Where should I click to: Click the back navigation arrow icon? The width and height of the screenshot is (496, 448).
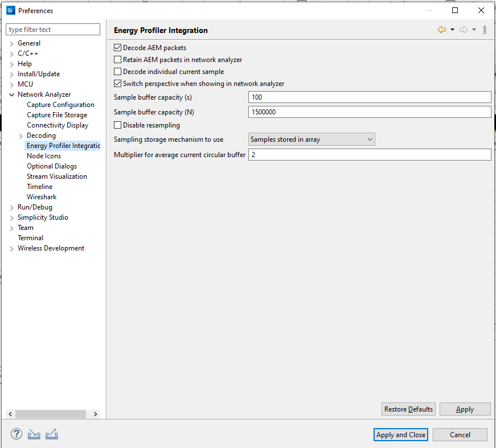pos(441,30)
